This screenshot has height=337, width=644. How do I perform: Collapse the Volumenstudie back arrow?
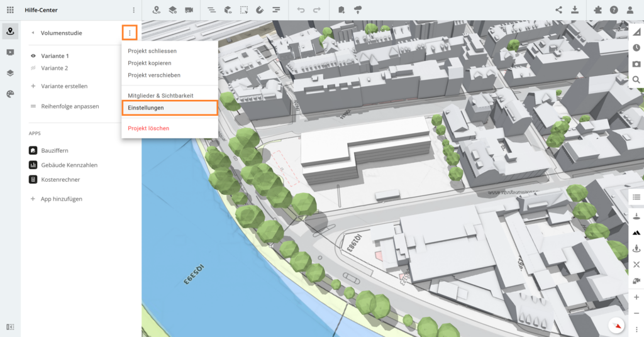tap(33, 33)
